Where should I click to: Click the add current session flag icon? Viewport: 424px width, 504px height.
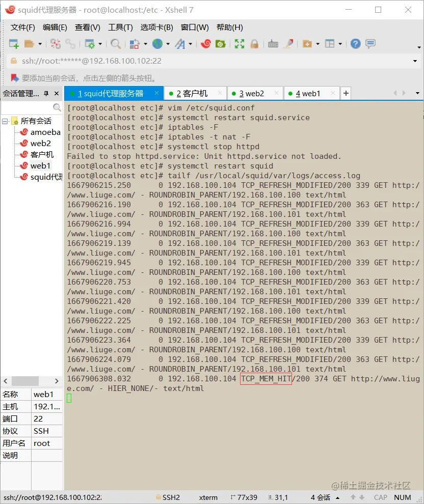pos(14,78)
